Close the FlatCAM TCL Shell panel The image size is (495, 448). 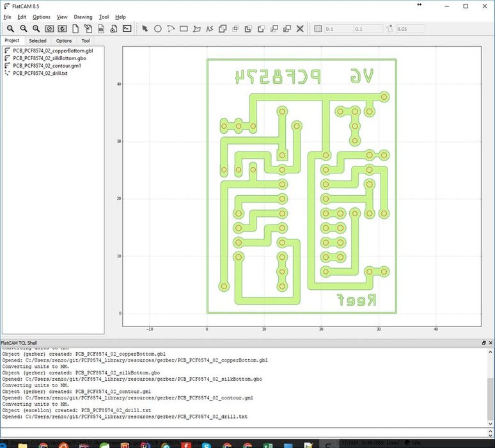tap(491, 343)
